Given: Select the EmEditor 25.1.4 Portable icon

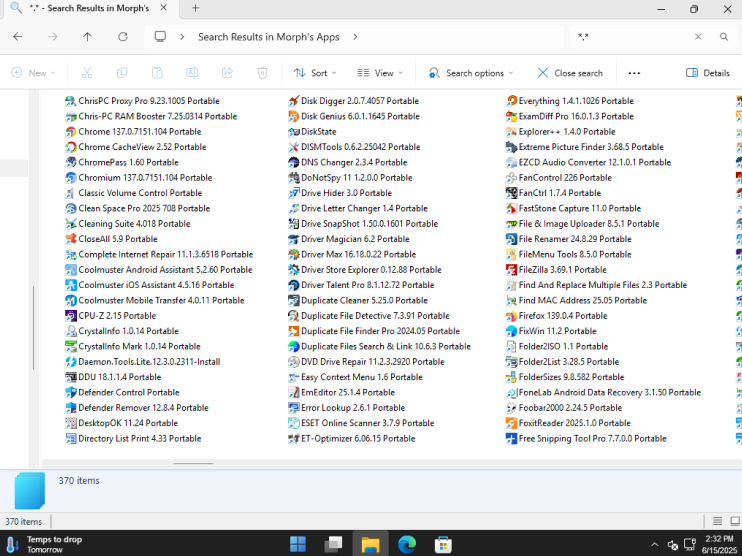Looking at the screenshot, I should (x=293, y=392).
